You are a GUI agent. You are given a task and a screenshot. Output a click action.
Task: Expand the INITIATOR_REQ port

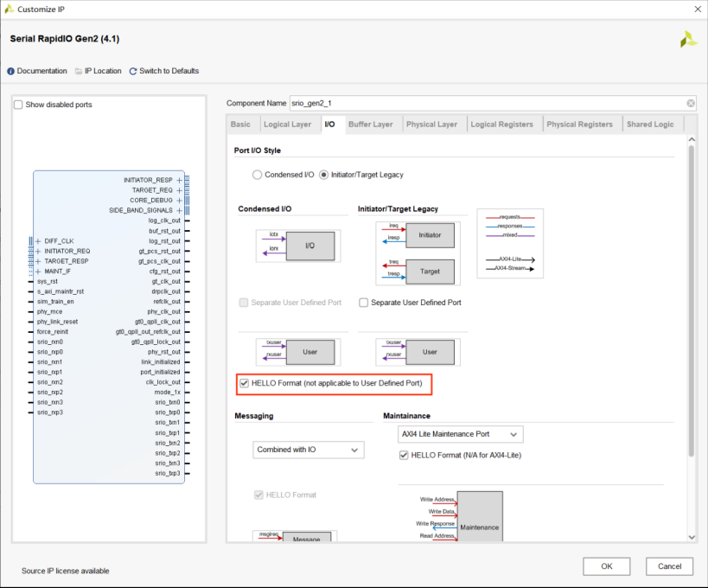click(x=38, y=251)
